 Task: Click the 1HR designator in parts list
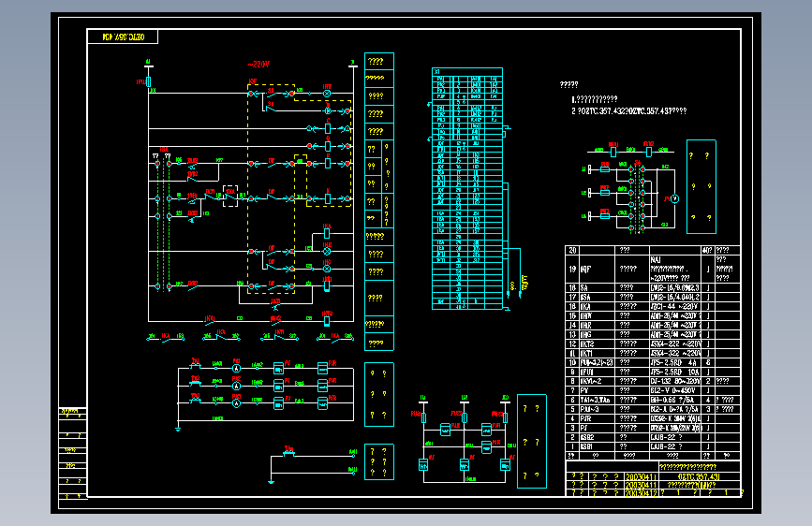(x=585, y=325)
